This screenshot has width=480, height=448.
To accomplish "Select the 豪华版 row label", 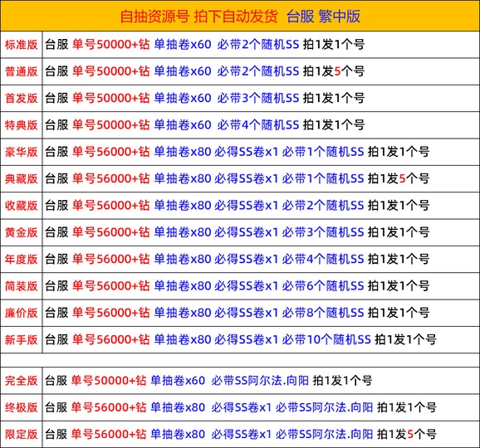I will pyautogui.click(x=21, y=152).
